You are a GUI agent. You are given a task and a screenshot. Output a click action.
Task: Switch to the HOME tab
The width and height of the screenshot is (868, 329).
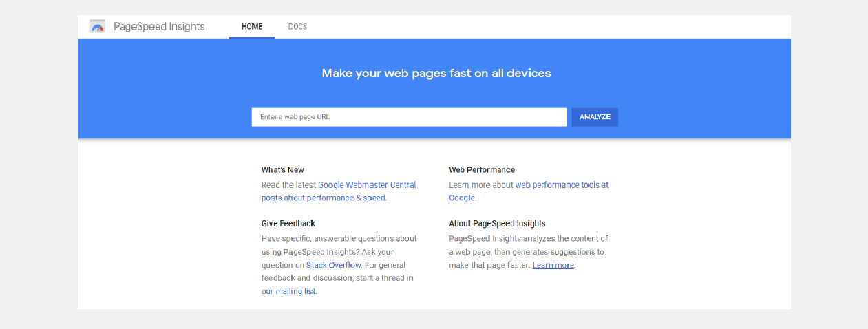(x=252, y=27)
